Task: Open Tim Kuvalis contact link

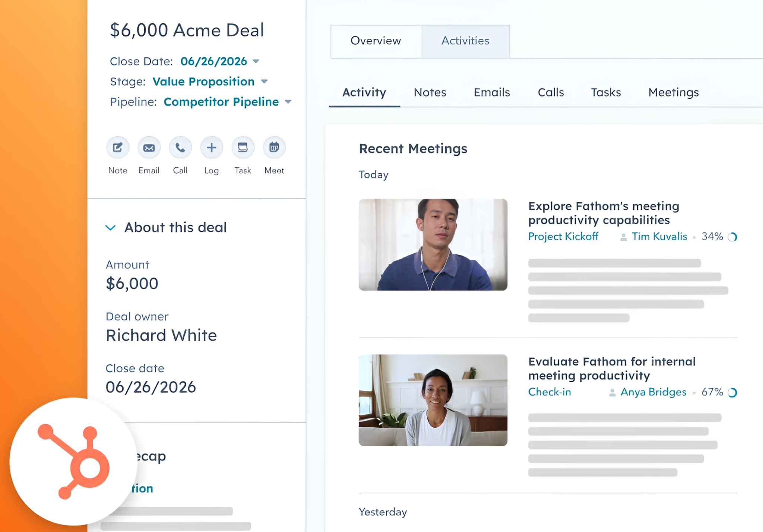Action: pos(659,237)
